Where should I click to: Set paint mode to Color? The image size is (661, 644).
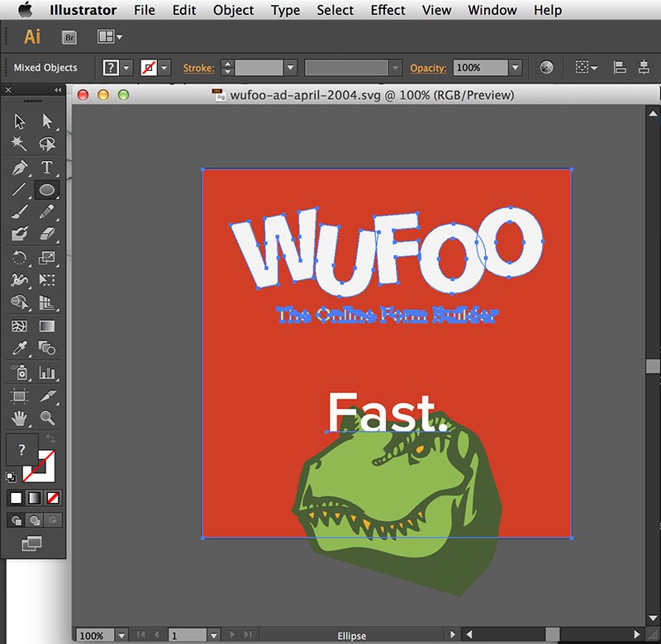point(16,498)
